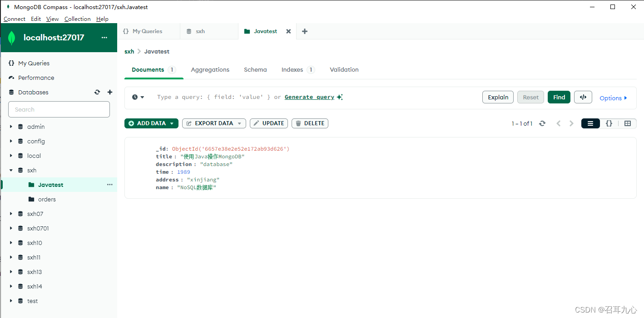
Task: Open options menu for Javatest collection
Action: [109, 185]
